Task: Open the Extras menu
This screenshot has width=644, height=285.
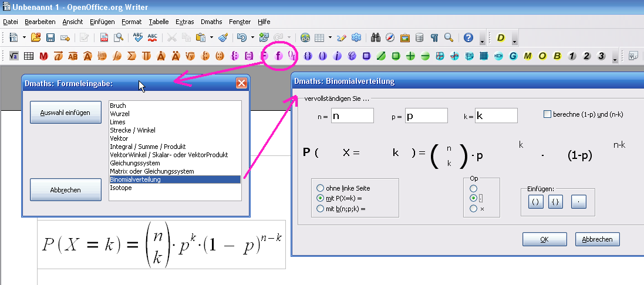Action: [x=184, y=22]
